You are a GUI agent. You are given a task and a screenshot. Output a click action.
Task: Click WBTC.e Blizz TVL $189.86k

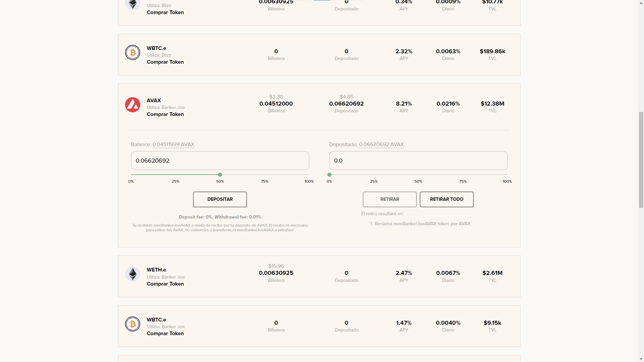(492, 52)
